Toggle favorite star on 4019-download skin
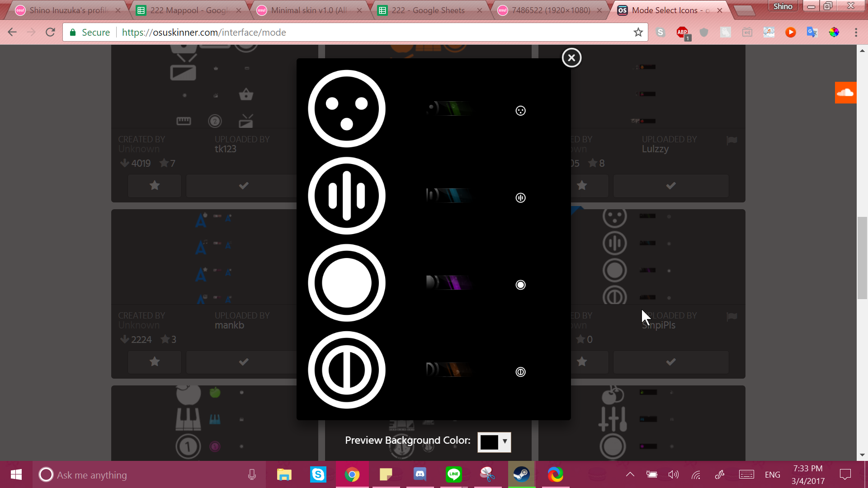Image resolution: width=868 pixels, height=488 pixels. (155, 185)
